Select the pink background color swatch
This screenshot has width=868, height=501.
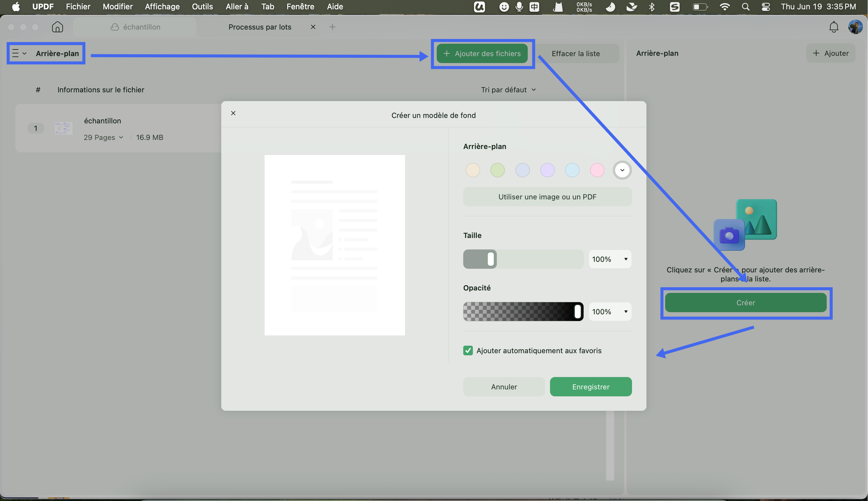(597, 170)
